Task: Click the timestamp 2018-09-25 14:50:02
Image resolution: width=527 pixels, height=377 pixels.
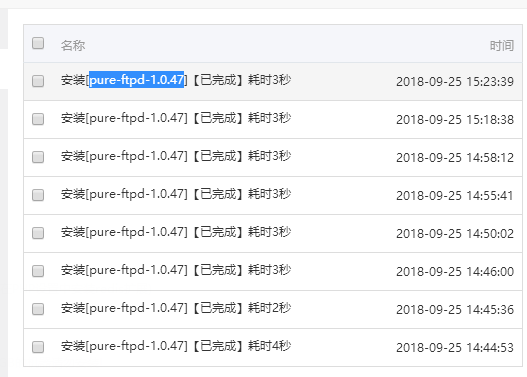Action: click(455, 234)
